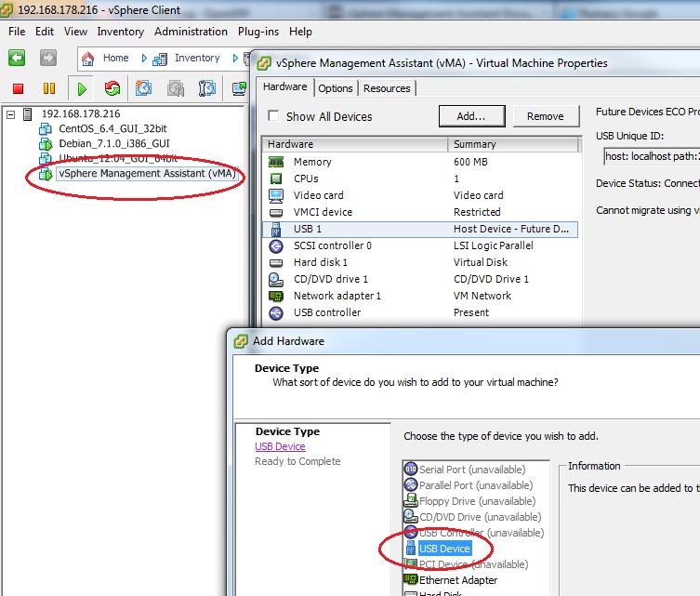Select the Hard disk 1 row

(x=419, y=262)
